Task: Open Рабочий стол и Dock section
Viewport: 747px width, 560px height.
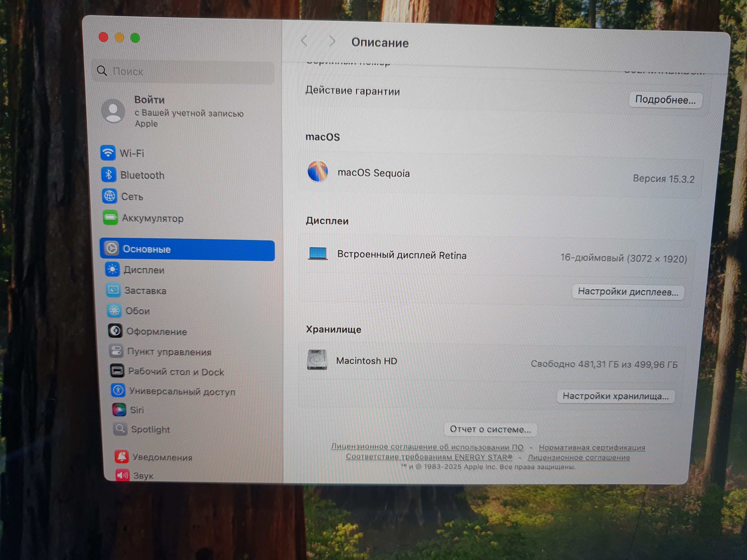Action: point(176,372)
